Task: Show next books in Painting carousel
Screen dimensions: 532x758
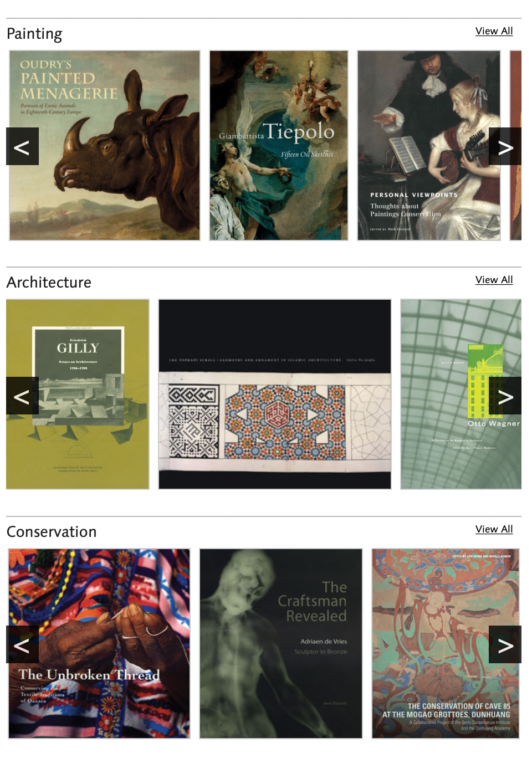Action: [505, 146]
